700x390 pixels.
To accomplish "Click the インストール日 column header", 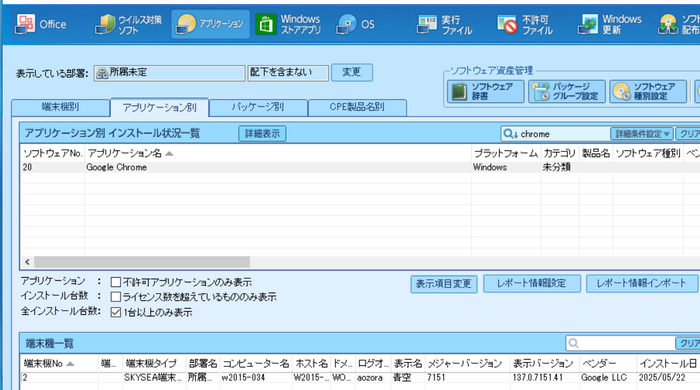I will coord(667,364).
